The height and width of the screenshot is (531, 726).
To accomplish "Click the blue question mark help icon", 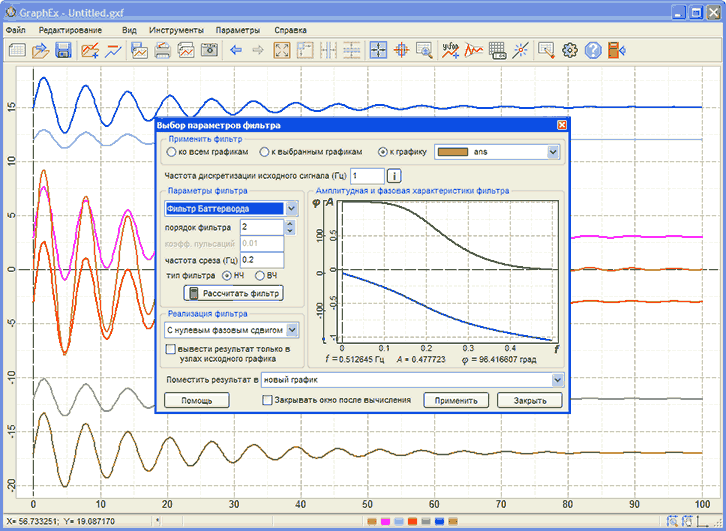I will [x=593, y=50].
